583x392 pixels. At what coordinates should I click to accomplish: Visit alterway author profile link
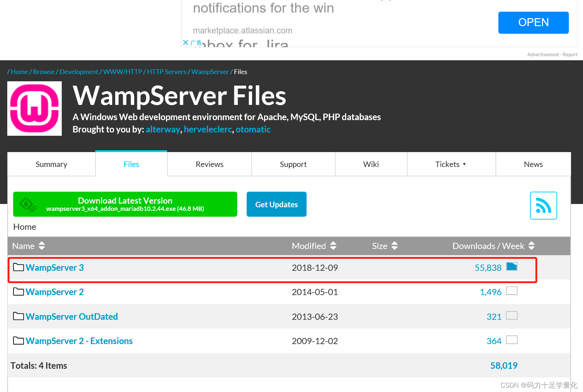click(163, 129)
